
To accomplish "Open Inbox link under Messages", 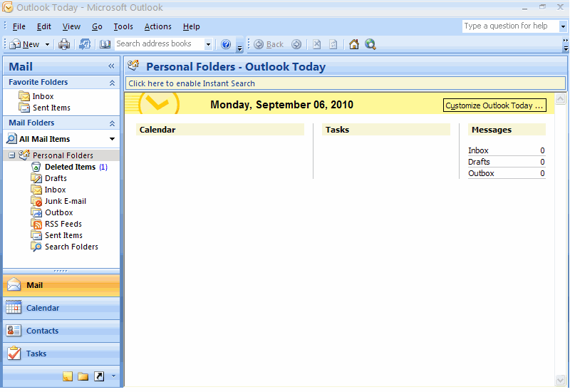I will pyautogui.click(x=478, y=150).
